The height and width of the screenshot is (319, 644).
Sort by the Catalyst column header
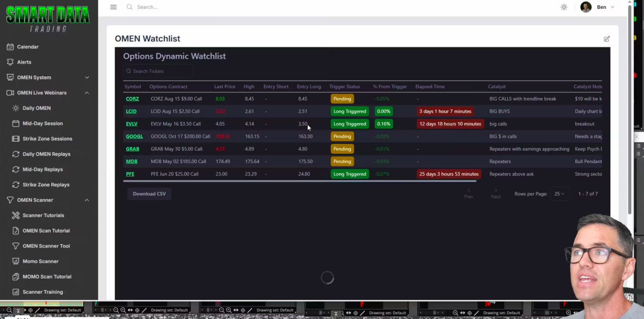pyautogui.click(x=497, y=87)
